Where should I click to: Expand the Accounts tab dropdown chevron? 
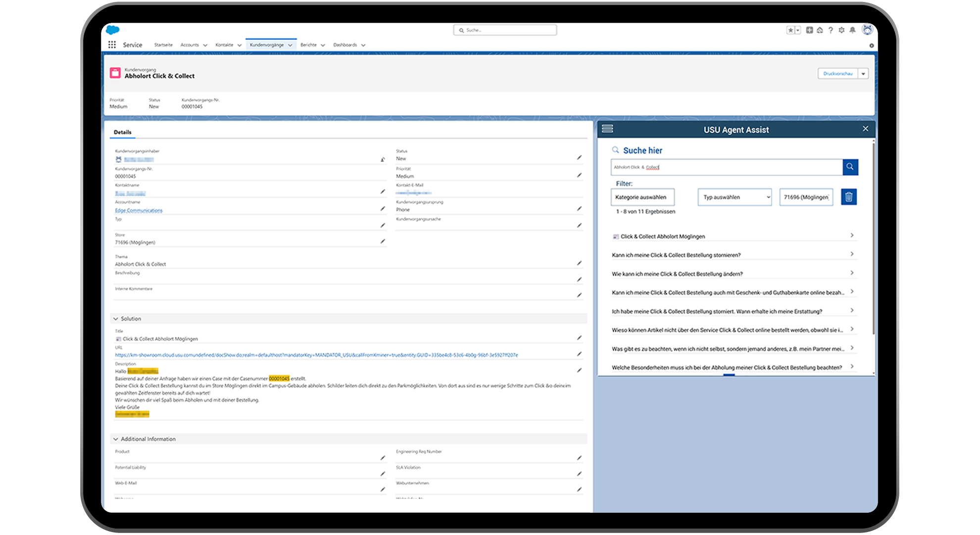[x=205, y=45]
